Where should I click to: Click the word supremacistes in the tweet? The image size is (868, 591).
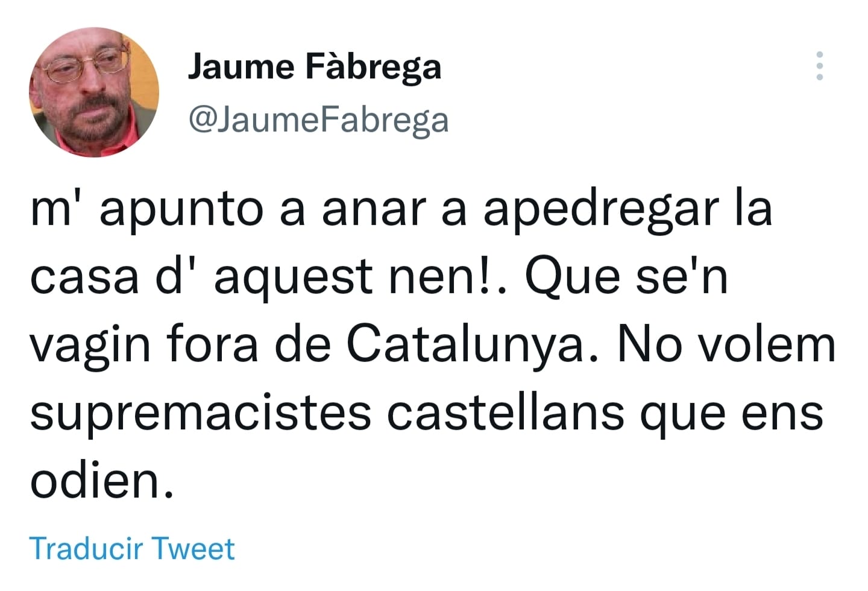point(201,415)
